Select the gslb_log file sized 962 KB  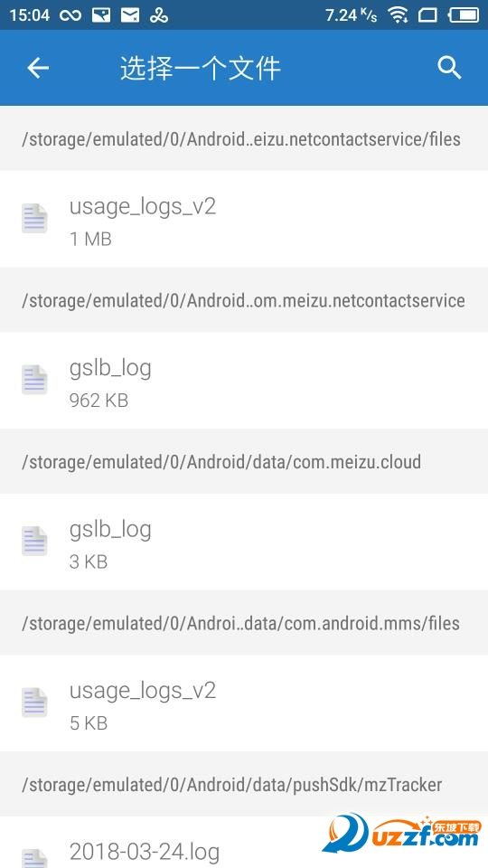(x=244, y=381)
